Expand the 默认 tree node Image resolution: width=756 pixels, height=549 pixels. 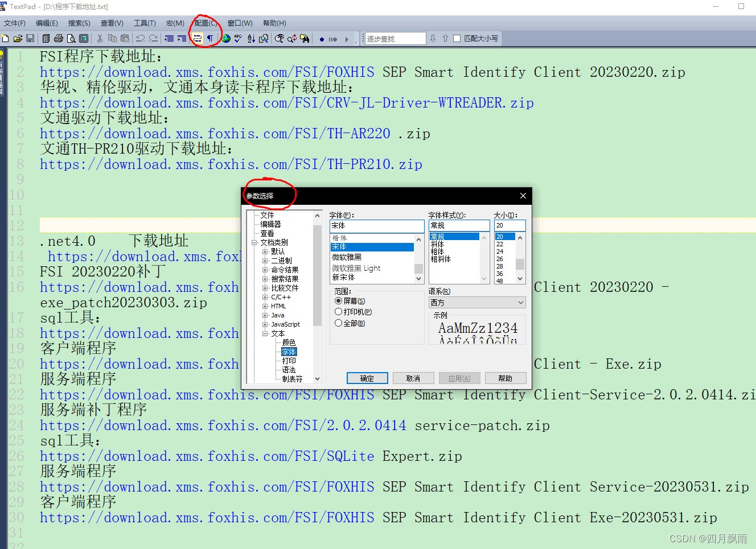coord(265,251)
